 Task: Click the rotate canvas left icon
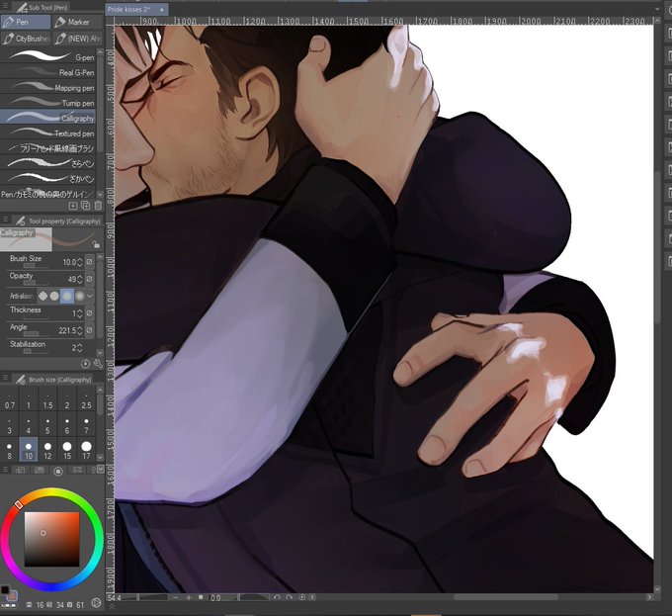277,597
